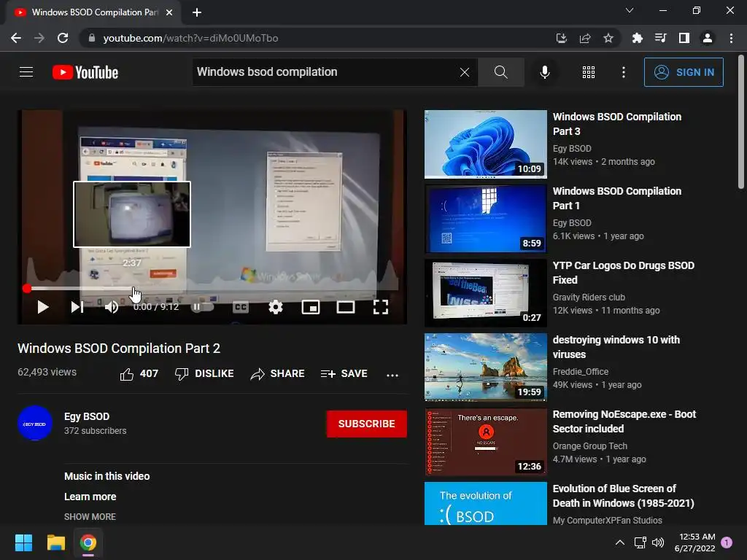This screenshot has height=560, width=747.
Task: Click the DISLIKE button
Action: click(x=204, y=374)
